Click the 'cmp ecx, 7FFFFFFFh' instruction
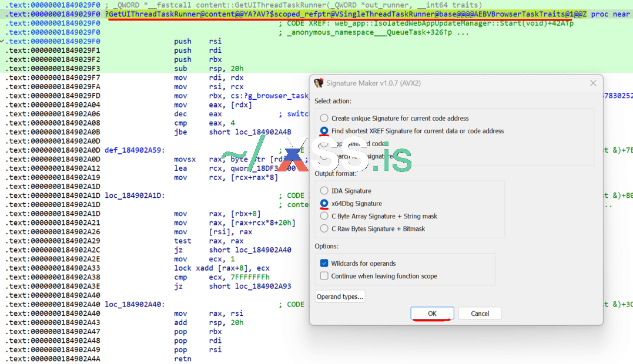 click(222, 277)
